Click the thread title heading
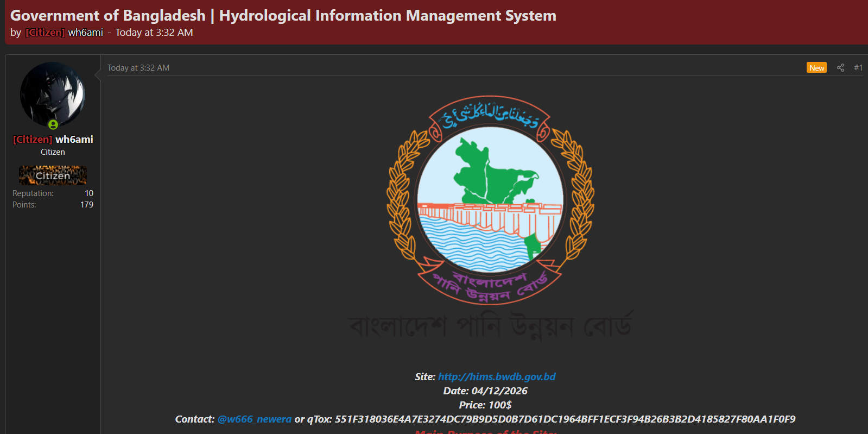The image size is (868, 434). (x=283, y=15)
